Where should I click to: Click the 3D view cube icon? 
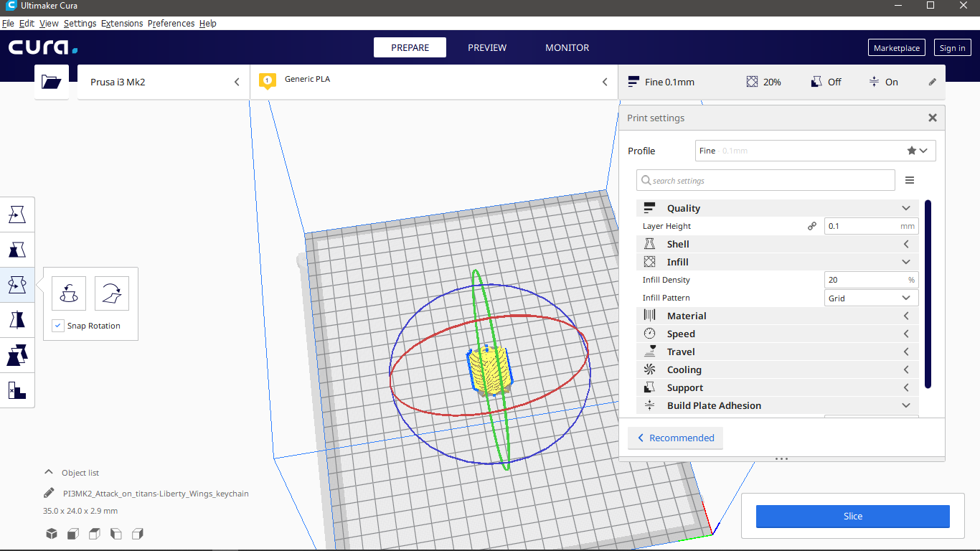click(52, 533)
